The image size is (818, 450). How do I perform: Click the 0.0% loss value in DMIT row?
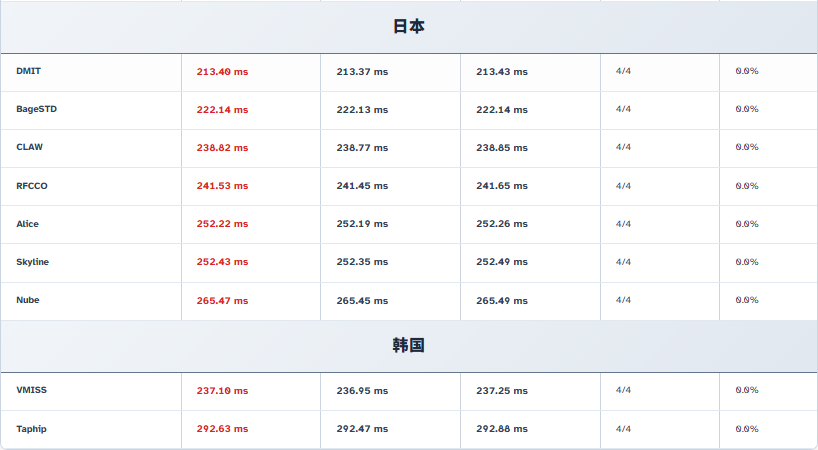coord(747,71)
